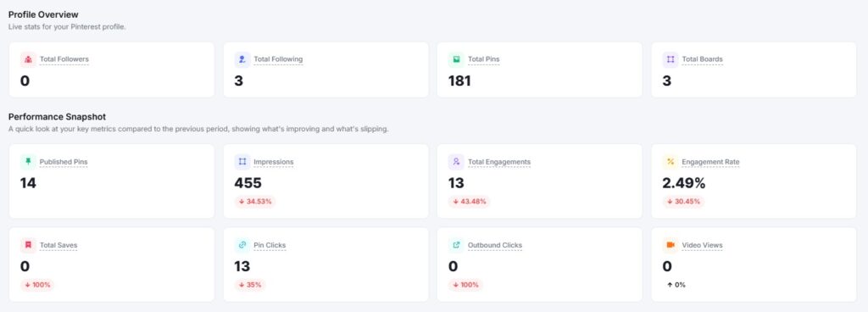This screenshot has width=868, height=312.
Task: Click the Pin Clicks link icon
Action: click(242, 245)
